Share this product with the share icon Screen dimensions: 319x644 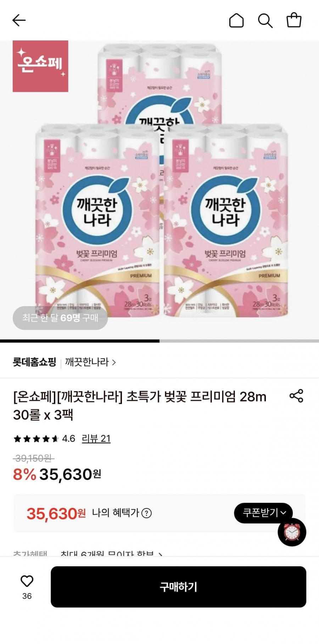[x=296, y=396]
